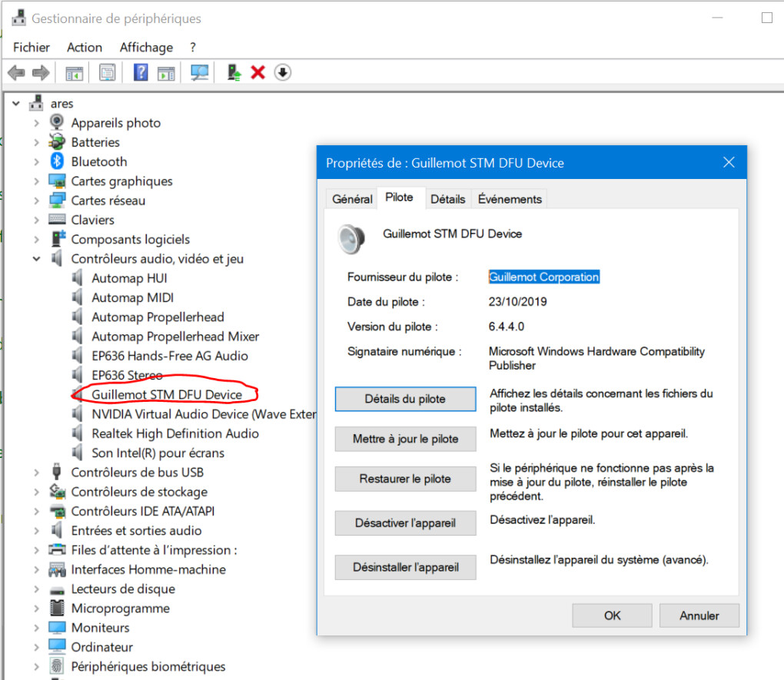This screenshot has height=680, width=784.
Task: Open the Properties toolbar icon
Action: [107, 73]
